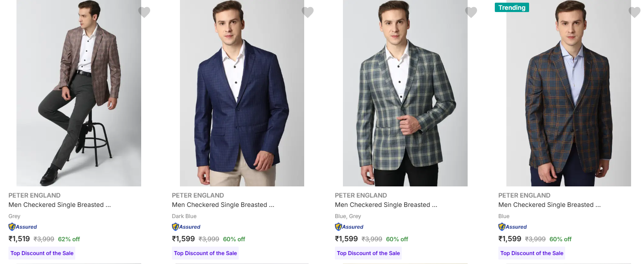Click Top Discount of the Sale under Dark Blue blazer
The image size is (644, 264).
coord(205,253)
